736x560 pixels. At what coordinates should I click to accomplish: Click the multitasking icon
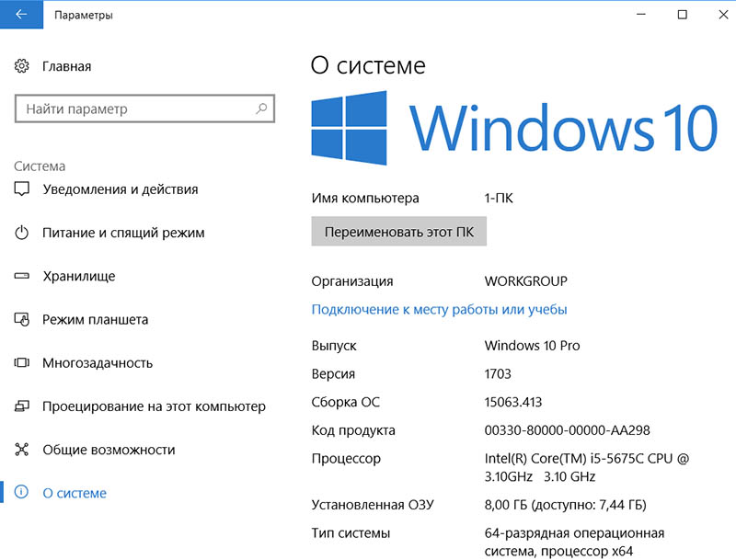21,362
